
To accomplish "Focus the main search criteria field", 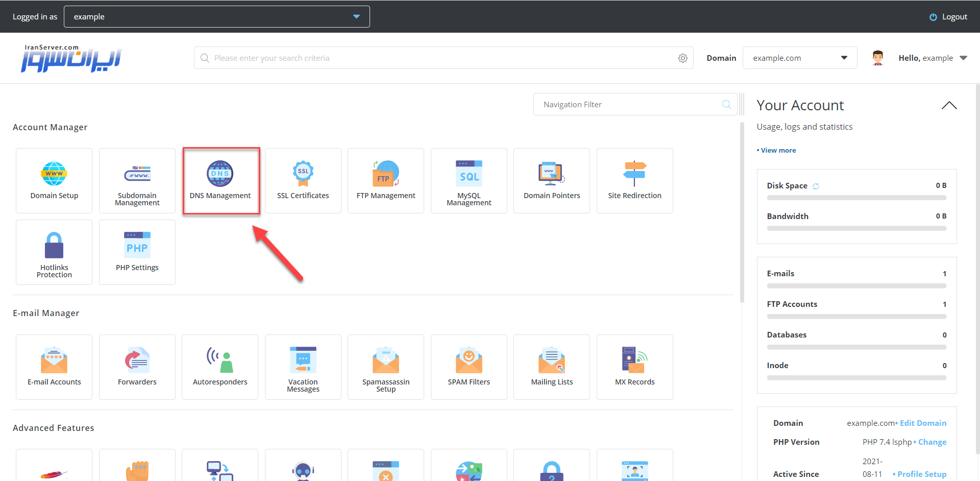I will click(444, 58).
